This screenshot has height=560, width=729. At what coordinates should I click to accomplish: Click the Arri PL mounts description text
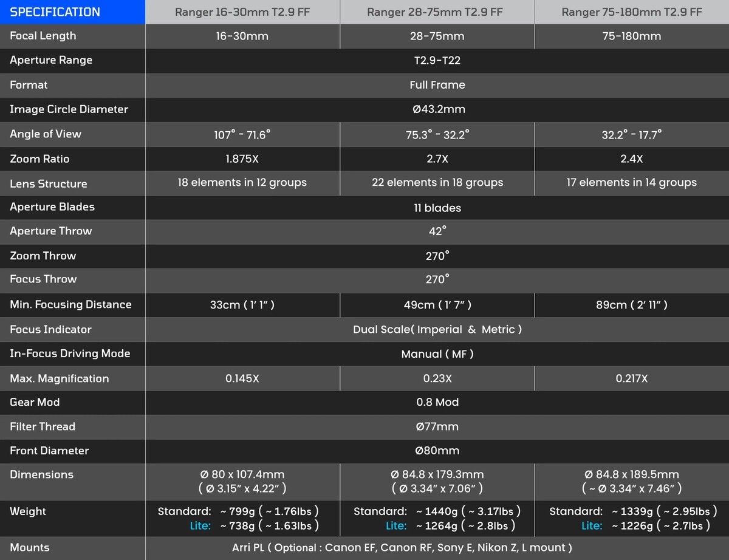click(x=402, y=548)
